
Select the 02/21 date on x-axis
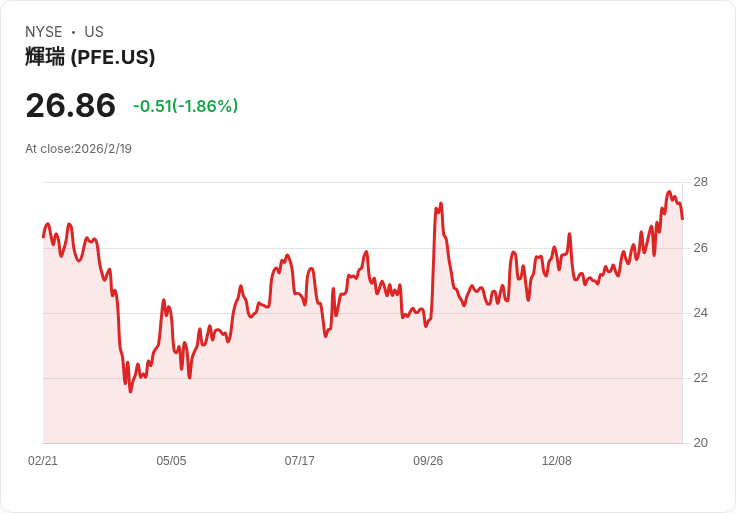click(43, 461)
